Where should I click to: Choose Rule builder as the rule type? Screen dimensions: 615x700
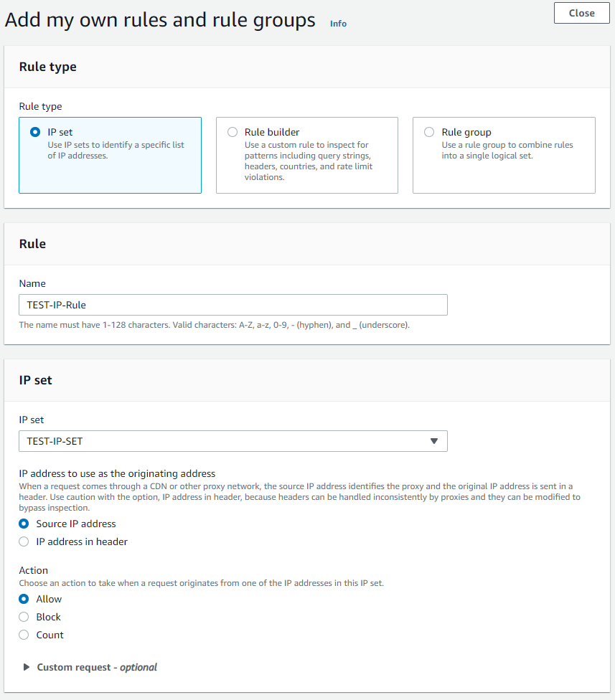coord(233,133)
